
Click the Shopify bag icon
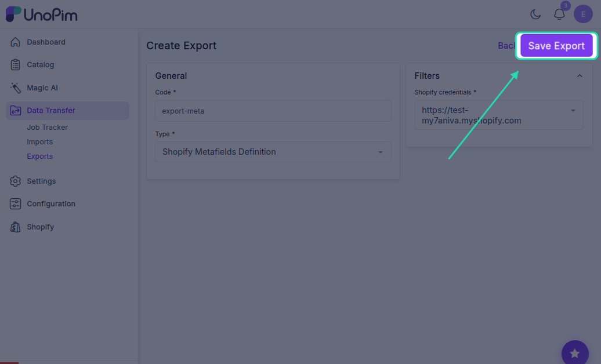click(15, 227)
